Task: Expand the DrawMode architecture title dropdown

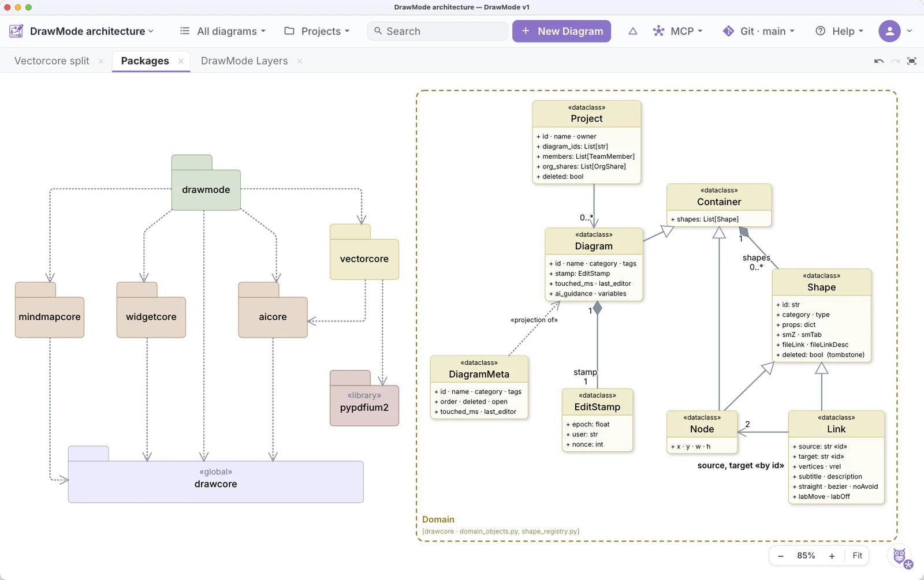Action: 151,31
